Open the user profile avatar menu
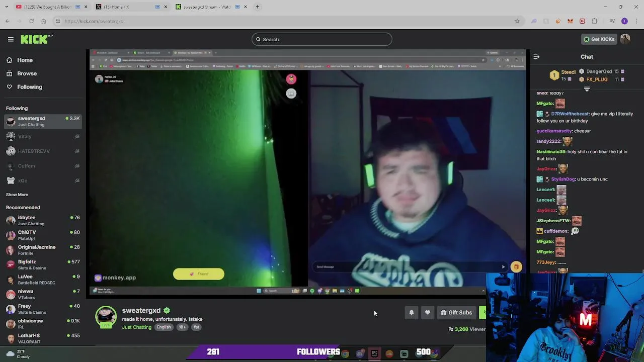 pyautogui.click(x=625, y=39)
